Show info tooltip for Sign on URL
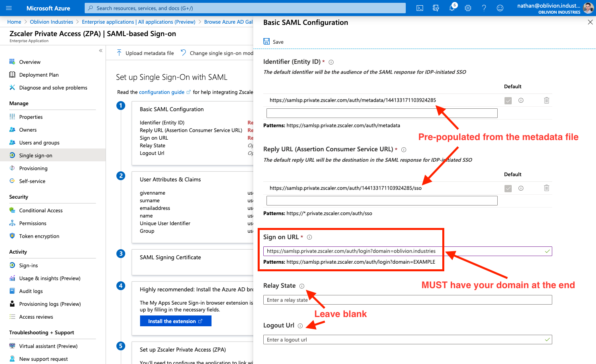The height and width of the screenshot is (364, 596). pos(309,237)
